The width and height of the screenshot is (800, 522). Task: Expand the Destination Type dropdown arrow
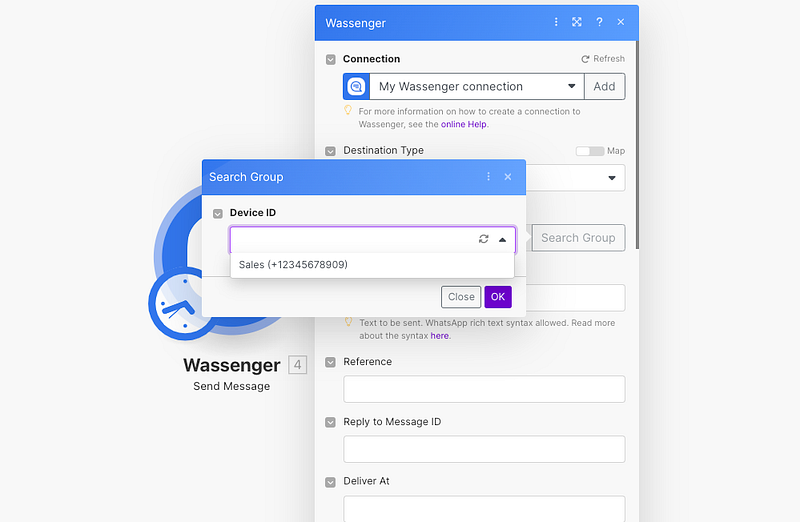click(x=612, y=179)
